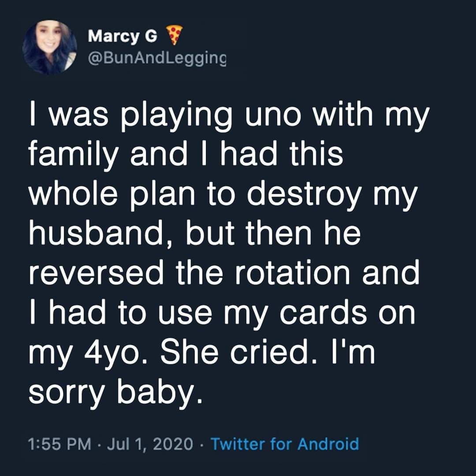
Task: Click the 1:55 PM timestamp
Action: [59, 444]
